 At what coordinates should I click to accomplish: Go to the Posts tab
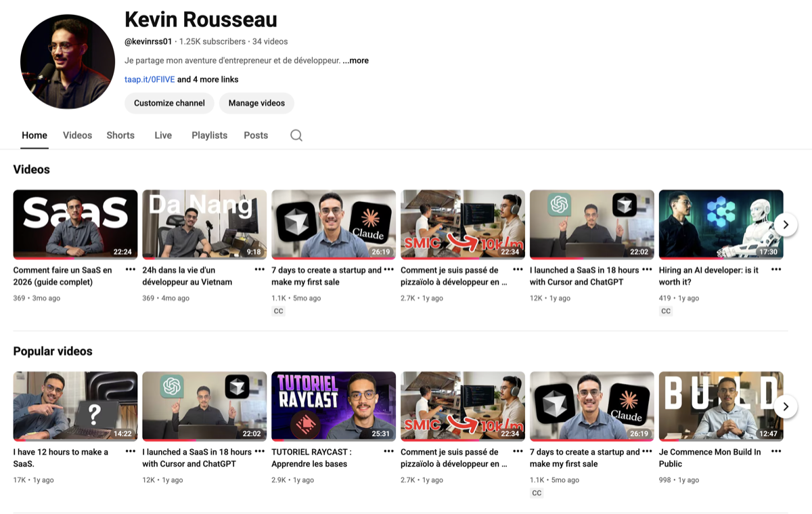(x=256, y=135)
